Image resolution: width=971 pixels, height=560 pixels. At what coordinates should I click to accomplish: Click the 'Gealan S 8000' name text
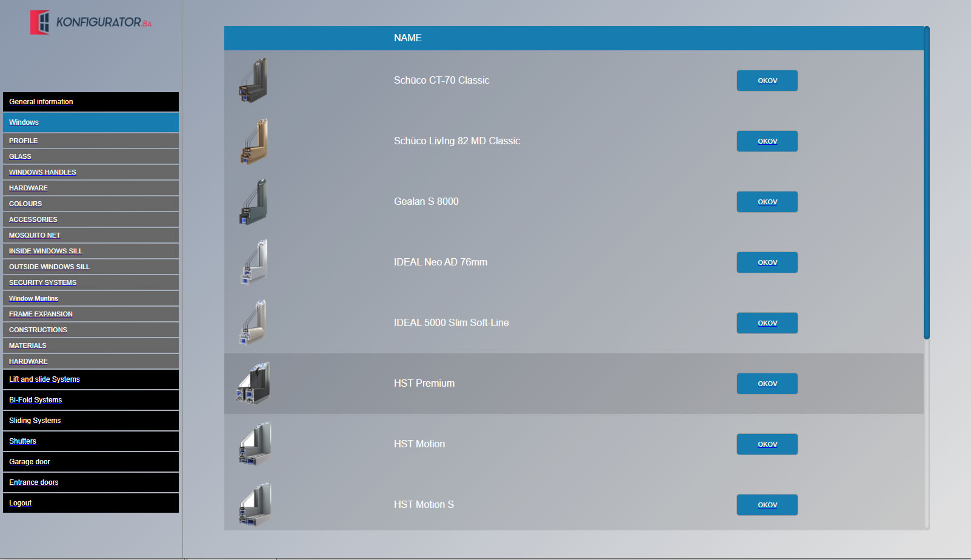(426, 201)
